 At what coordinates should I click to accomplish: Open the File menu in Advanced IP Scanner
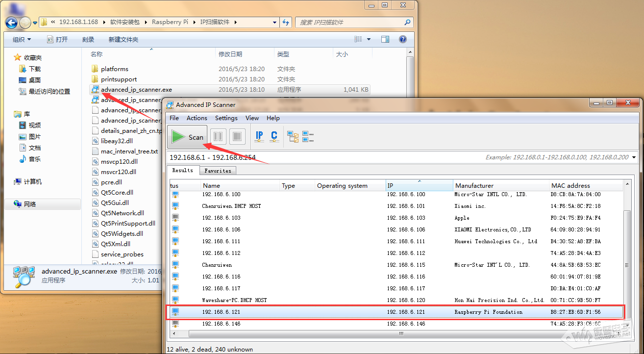[x=174, y=118]
